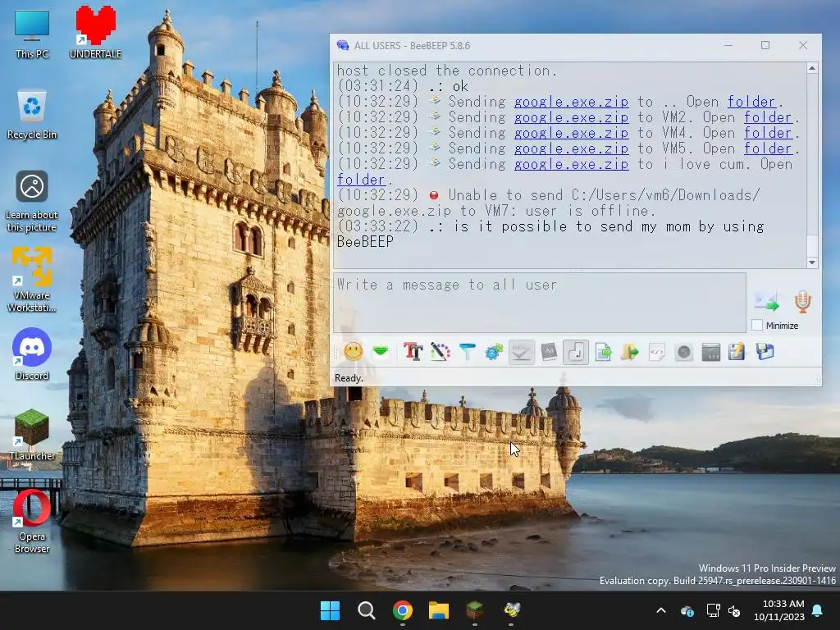This screenshot has width=840, height=630.
Task: Click the BeeBEEP bee taskbar icon
Action: [x=511, y=610]
